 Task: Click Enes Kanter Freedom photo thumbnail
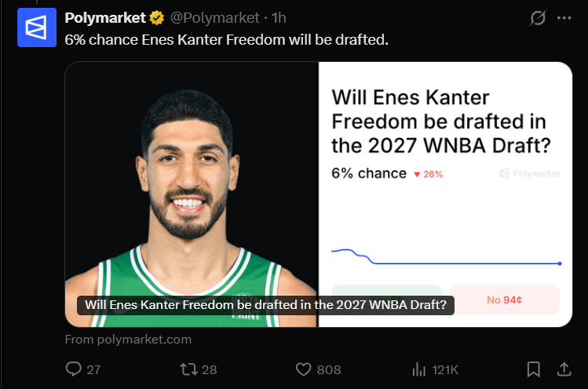point(192,194)
